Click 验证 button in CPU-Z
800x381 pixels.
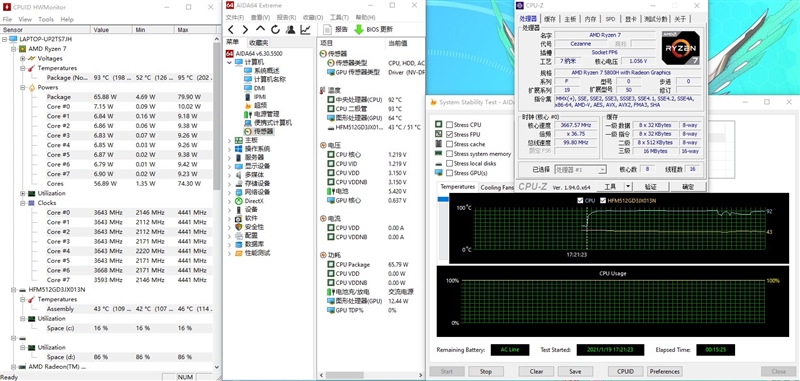pyautogui.click(x=651, y=187)
